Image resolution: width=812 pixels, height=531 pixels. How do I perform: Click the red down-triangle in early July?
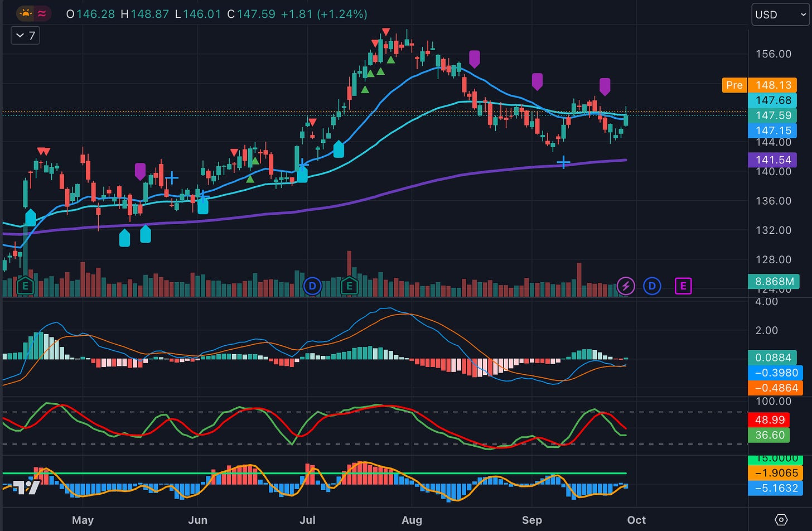(x=313, y=122)
